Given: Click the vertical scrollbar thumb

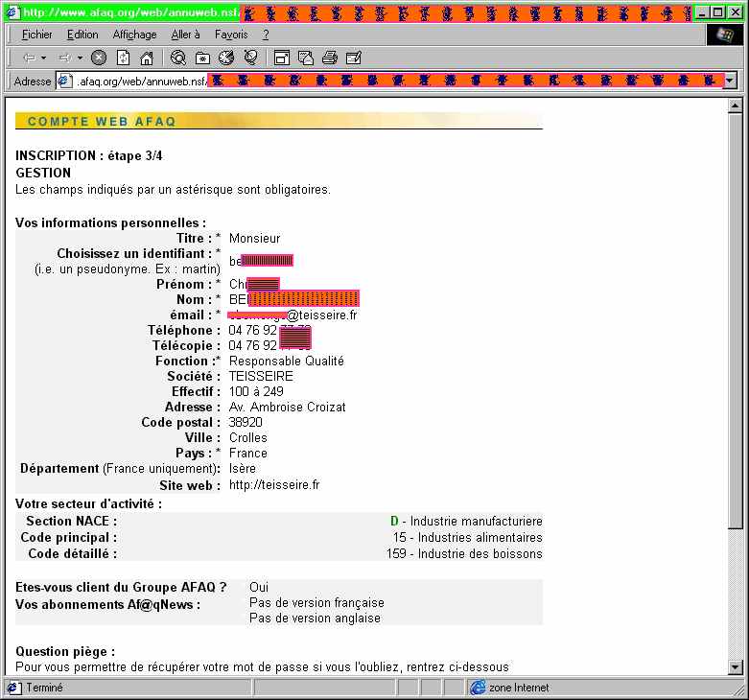Looking at the screenshot, I should coord(735,320).
